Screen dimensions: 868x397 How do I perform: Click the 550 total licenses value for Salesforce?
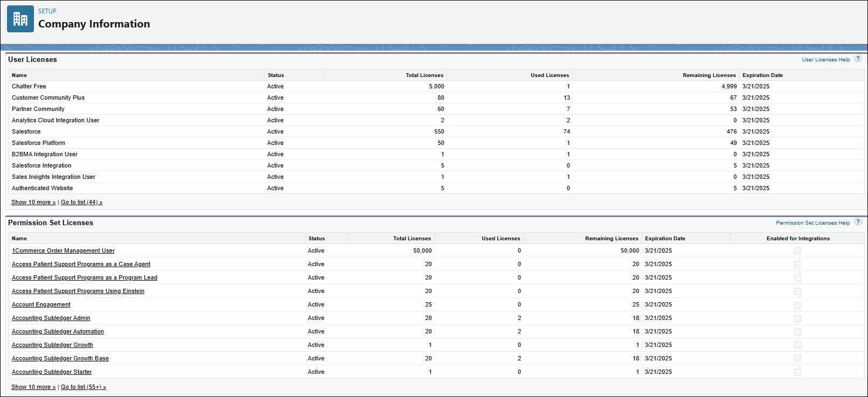pyautogui.click(x=439, y=131)
